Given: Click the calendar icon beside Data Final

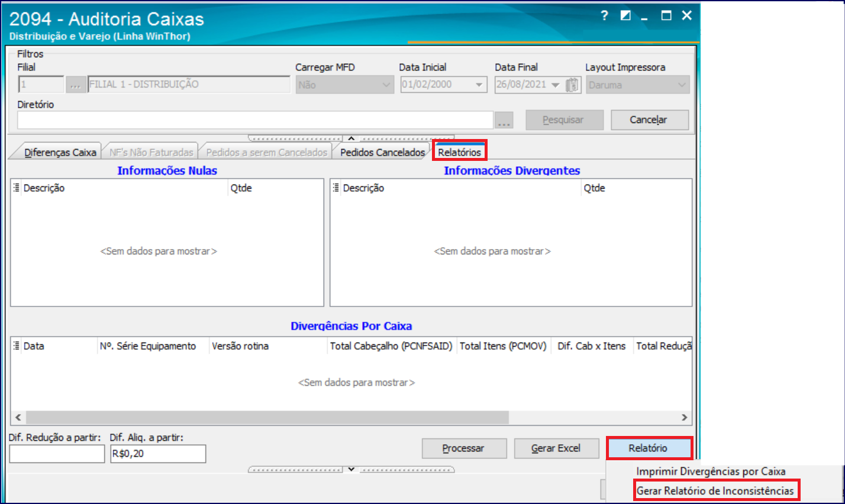Looking at the screenshot, I should [572, 85].
